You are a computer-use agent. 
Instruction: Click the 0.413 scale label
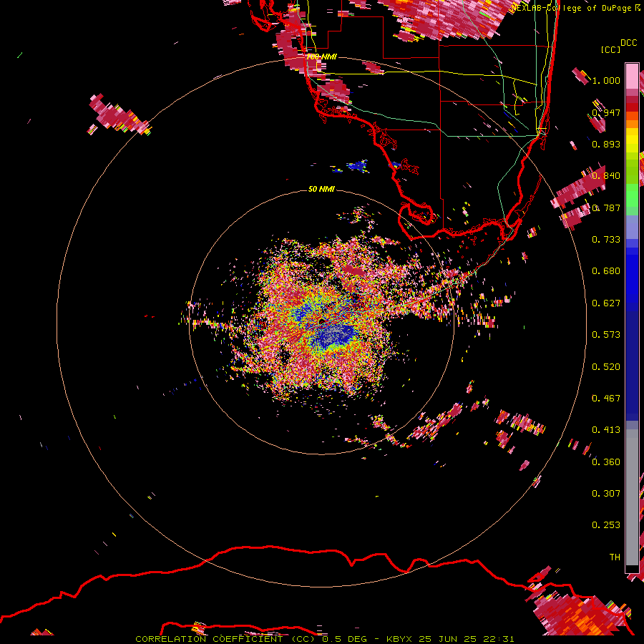point(606,430)
